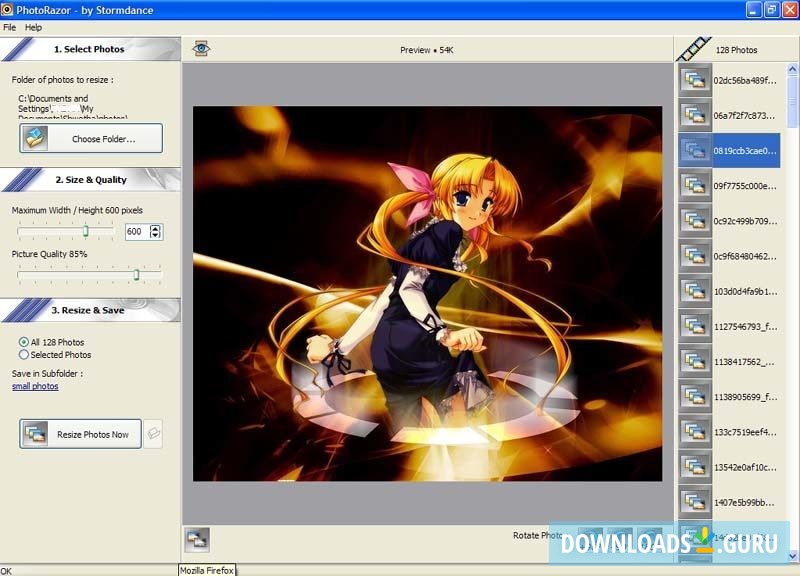The image size is (800, 576).
Task: Click the Picture Quality slider handle
Action: 136,275
